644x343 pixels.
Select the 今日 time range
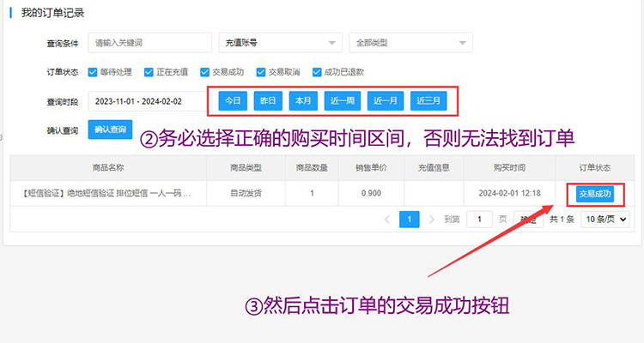tap(233, 100)
